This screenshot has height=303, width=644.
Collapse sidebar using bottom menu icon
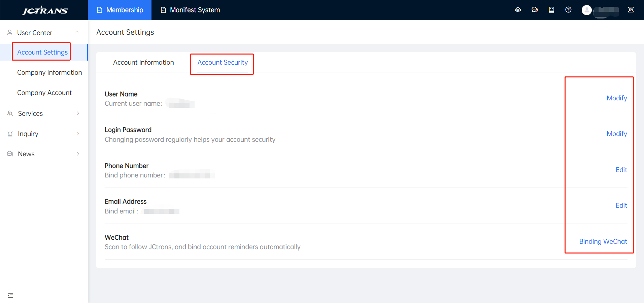pos(10,295)
